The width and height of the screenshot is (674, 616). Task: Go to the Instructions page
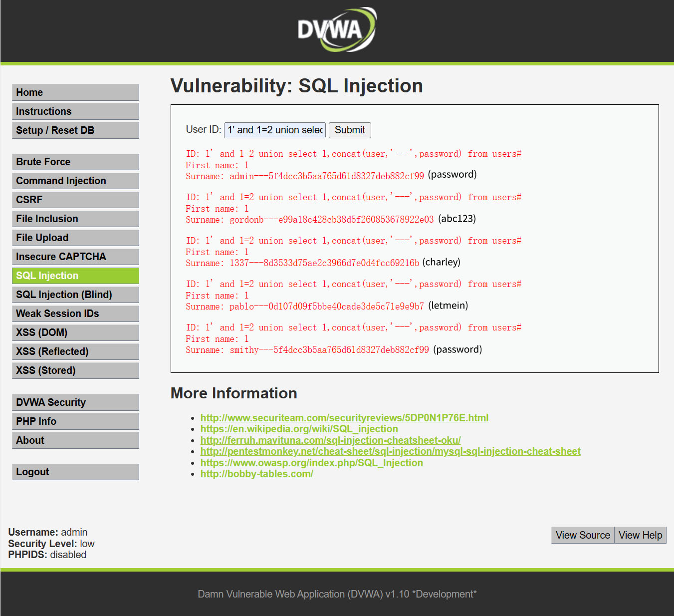75,111
